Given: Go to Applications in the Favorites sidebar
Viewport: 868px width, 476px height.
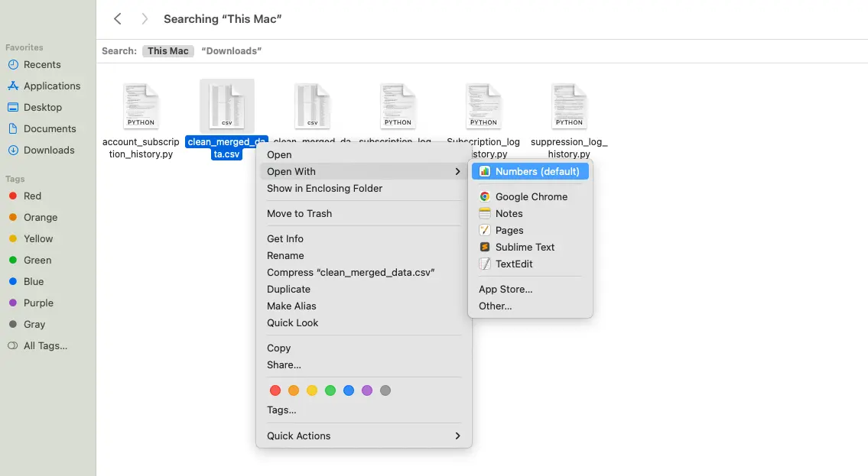Looking at the screenshot, I should pos(51,86).
